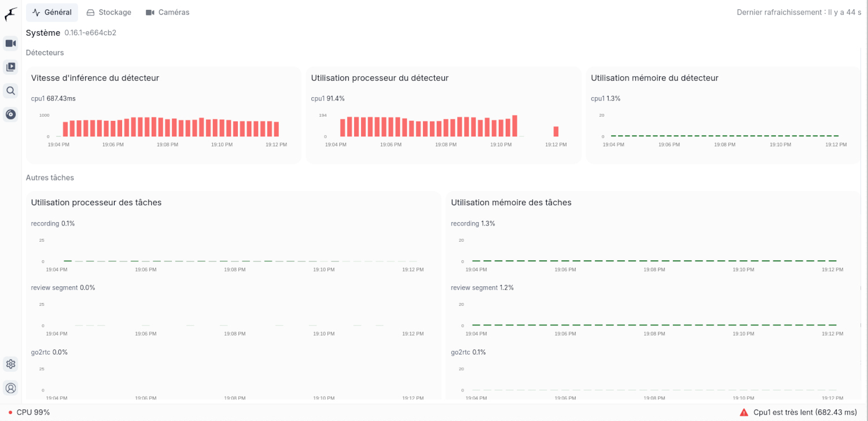Click the CPU 99% status text

click(33, 412)
